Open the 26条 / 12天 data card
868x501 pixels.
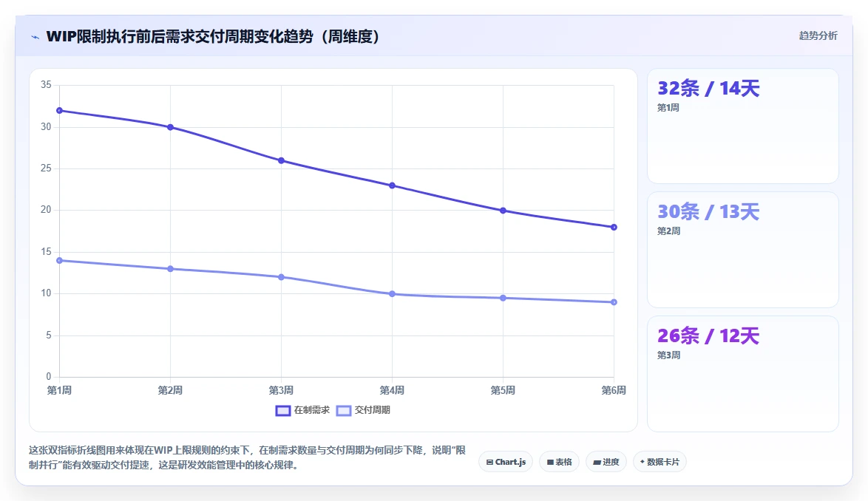[743, 374]
